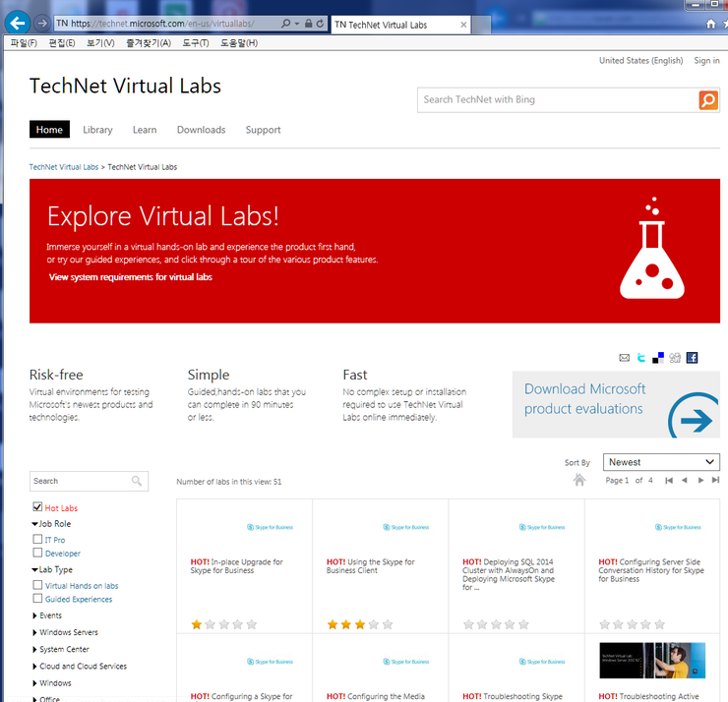The image size is (728, 702).
Task: Click Skype for Business logo on In-place Upgrade card
Action: (x=270, y=527)
